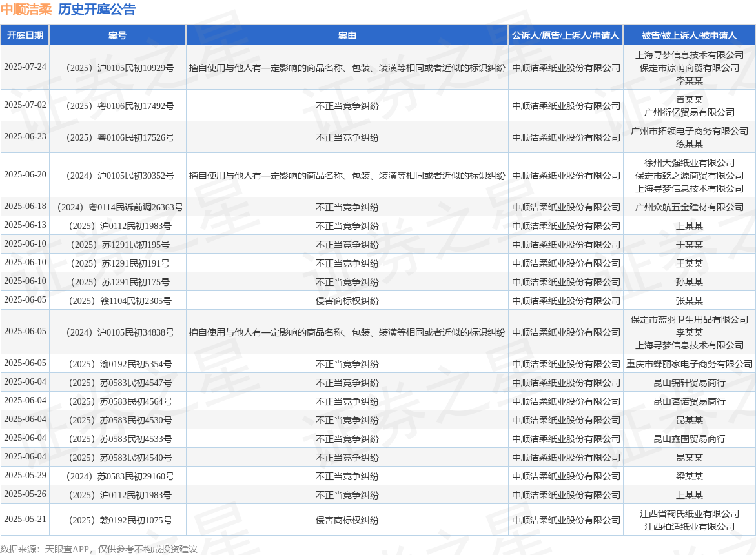Click case number 苏0583民初4564号
The width and height of the screenshot is (756, 555).
tap(120, 402)
